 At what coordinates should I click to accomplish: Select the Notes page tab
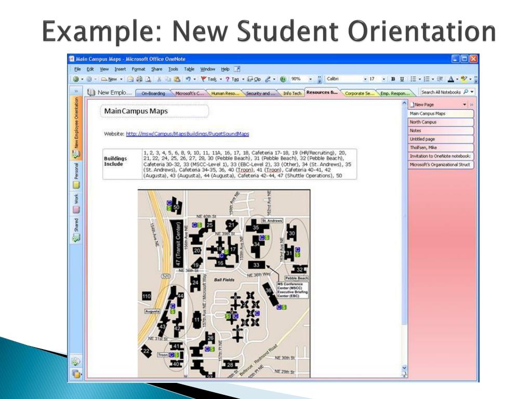coord(441,130)
